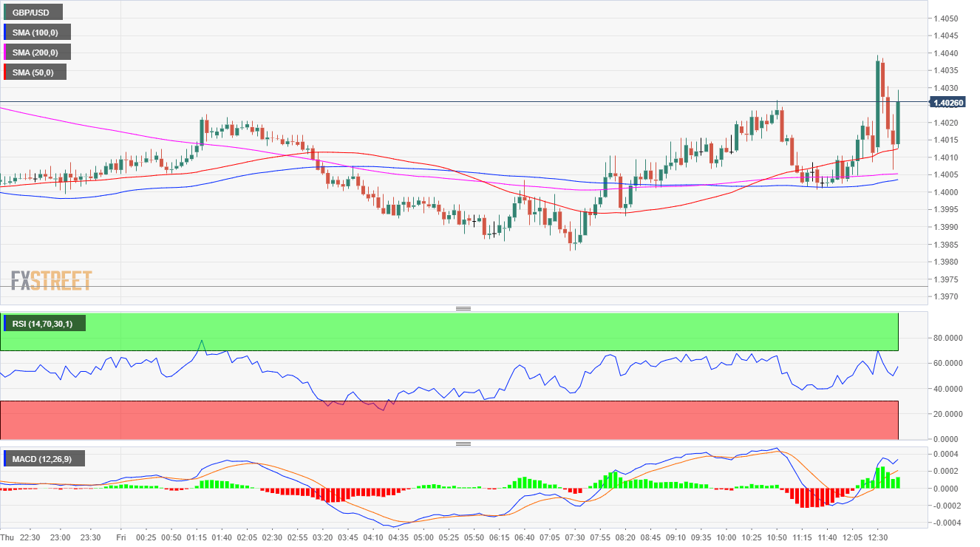The image size is (980, 547).
Task: Click the GBP/USD symbol label
Action: (33, 12)
